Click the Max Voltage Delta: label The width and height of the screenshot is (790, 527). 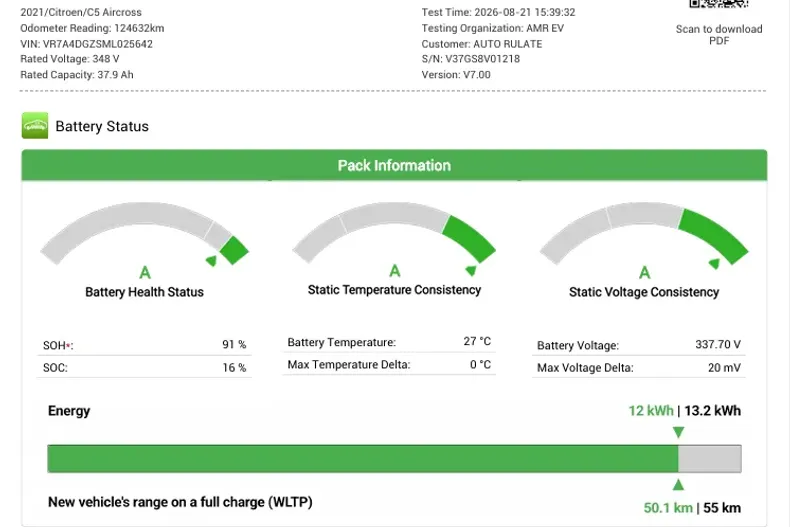click(585, 368)
